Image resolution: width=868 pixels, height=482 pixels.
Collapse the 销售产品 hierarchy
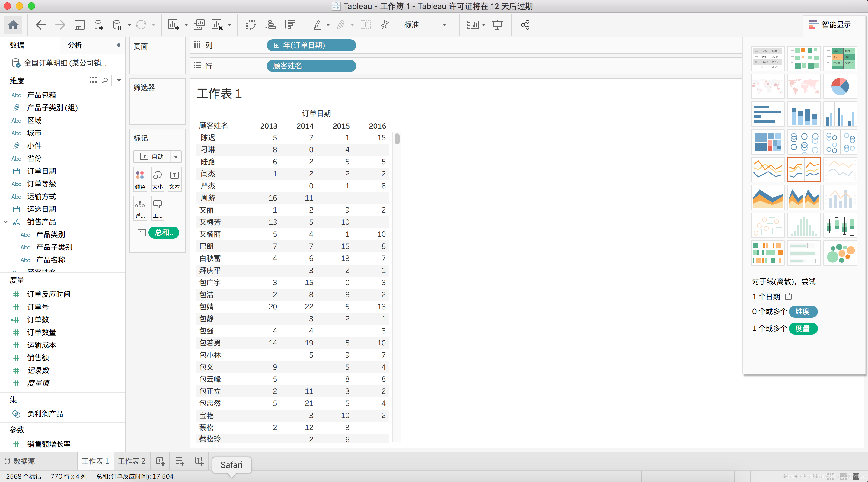6,222
